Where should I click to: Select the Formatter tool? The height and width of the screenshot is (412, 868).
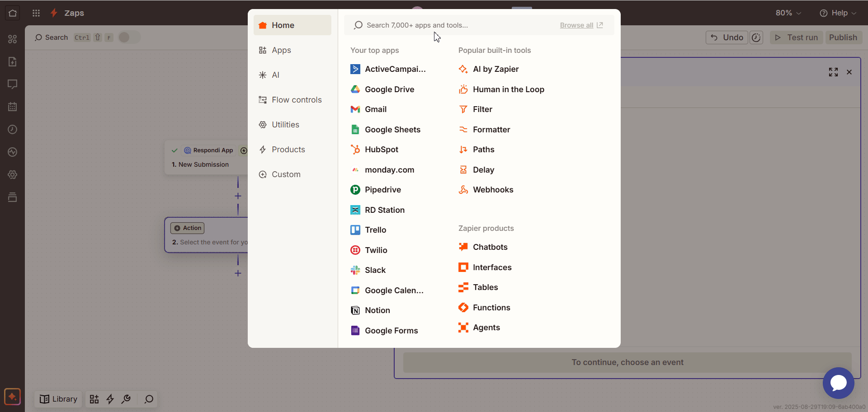(x=484, y=130)
